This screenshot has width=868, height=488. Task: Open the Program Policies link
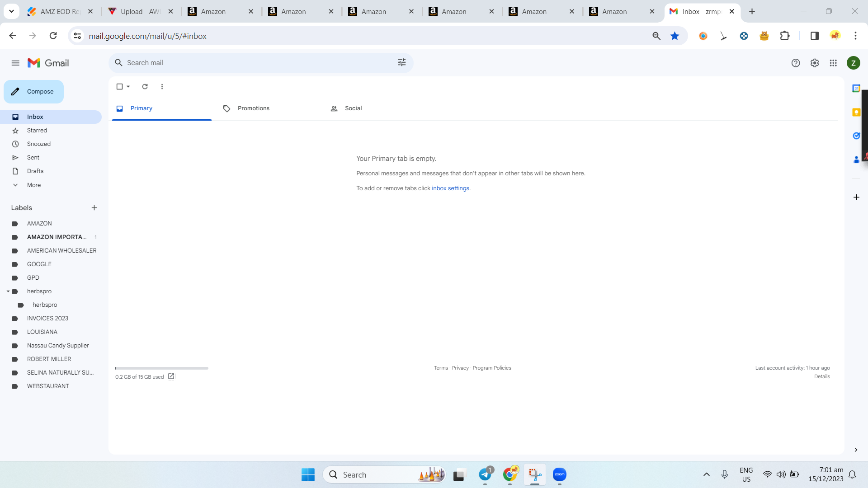(x=492, y=368)
